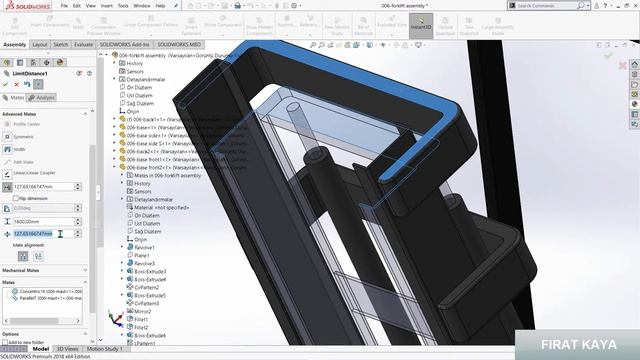This screenshot has height=360, width=640.
Task: Increment the distance value spinner
Action: (78, 184)
